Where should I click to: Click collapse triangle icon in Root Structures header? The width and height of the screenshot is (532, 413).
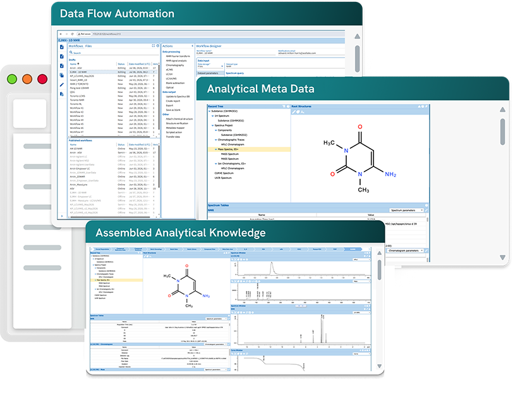419,106
